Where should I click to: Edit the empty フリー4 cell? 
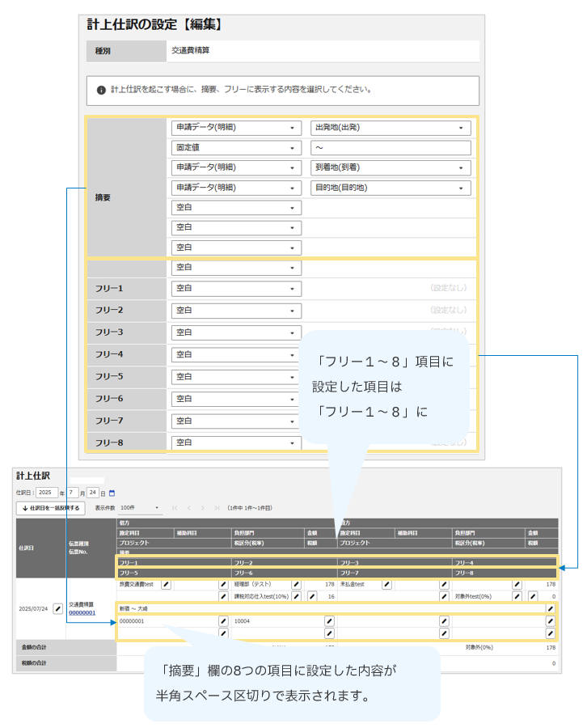(551, 620)
